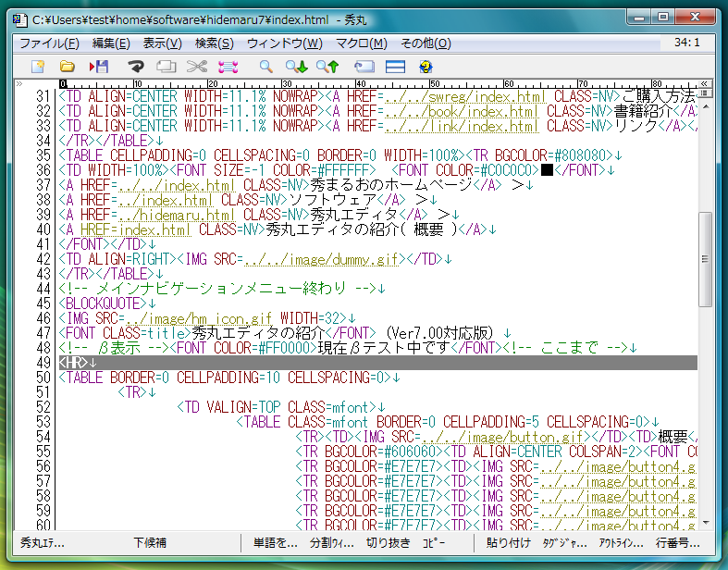Image resolution: width=728 pixels, height=570 pixels.
Task: Click the undo curved arrow icon
Action: [x=136, y=67]
